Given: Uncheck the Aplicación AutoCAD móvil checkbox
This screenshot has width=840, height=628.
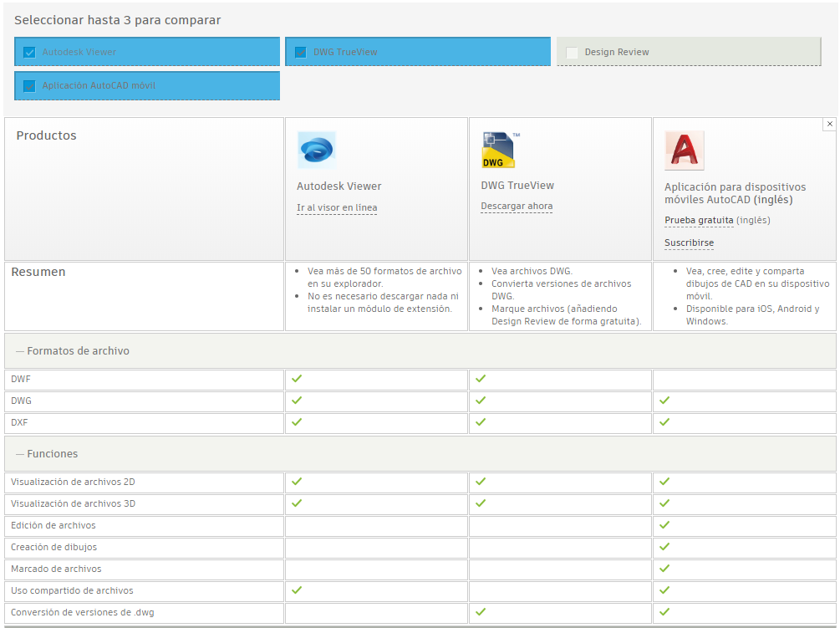Looking at the screenshot, I should 29,86.
